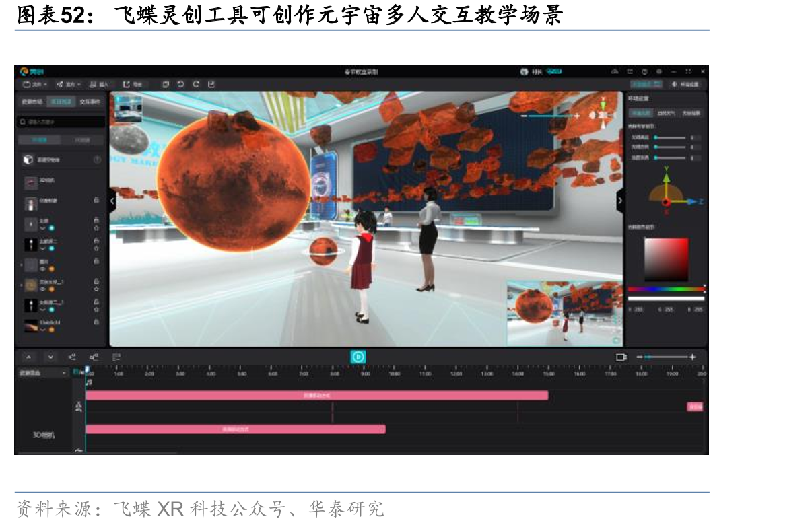Click plus on the viewport speed slider

(x=577, y=116)
